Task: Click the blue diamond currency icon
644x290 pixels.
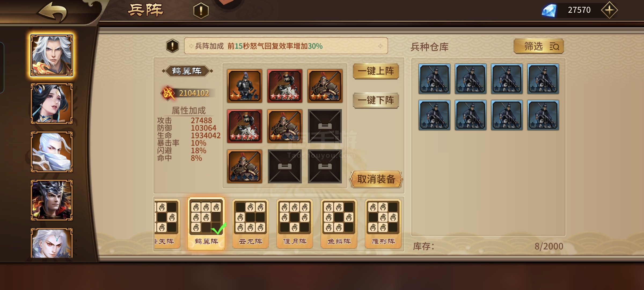Action: (549, 10)
